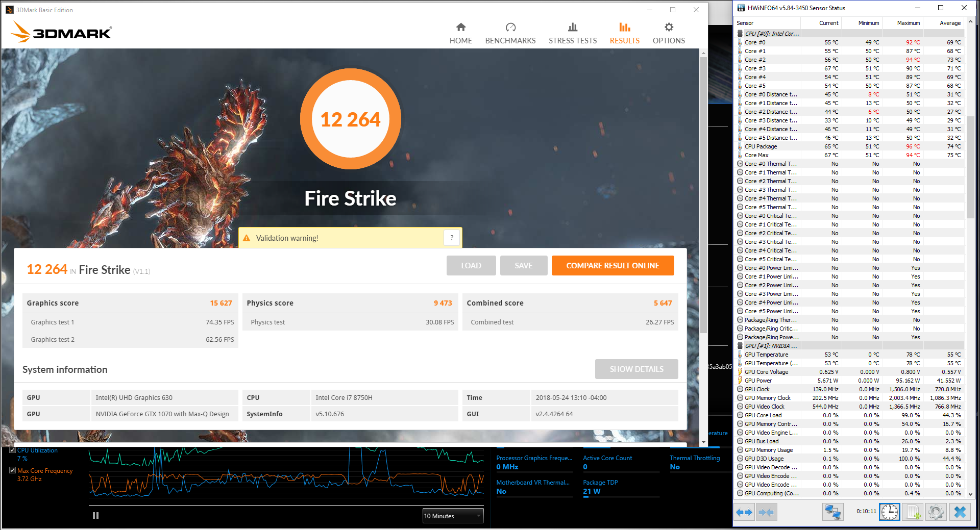Click the validation warning triangle icon
Screen dimensions: 980x530
247,238
